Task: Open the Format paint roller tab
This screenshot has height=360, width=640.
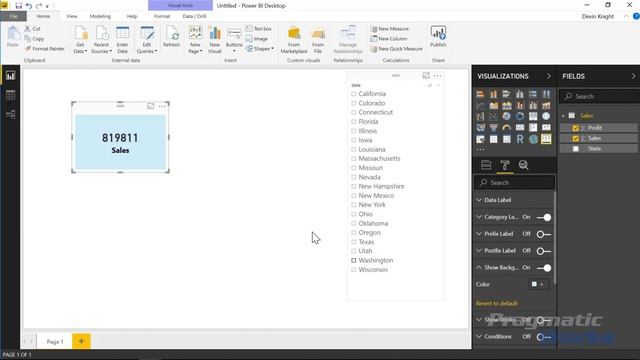Action: tap(505, 165)
